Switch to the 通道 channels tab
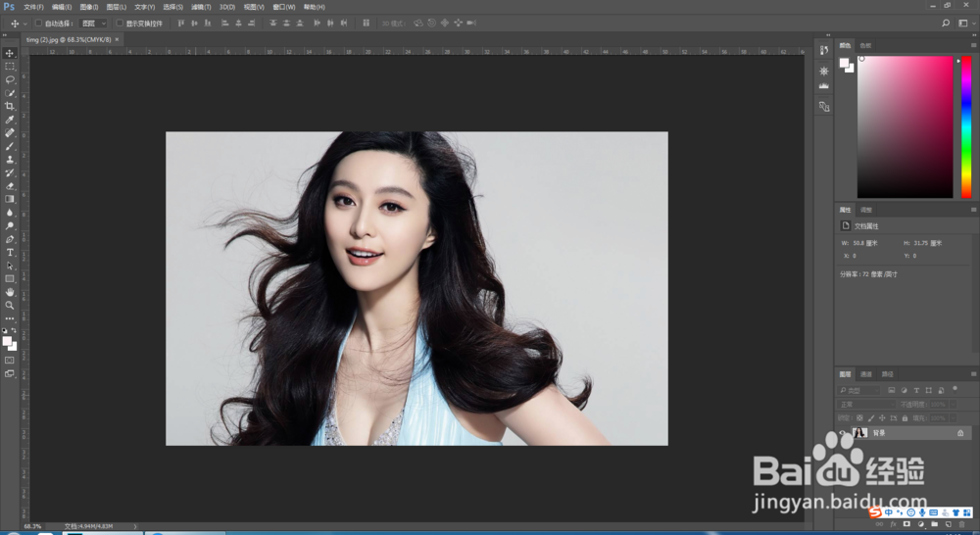The height and width of the screenshot is (535, 980). pos(866,373)
